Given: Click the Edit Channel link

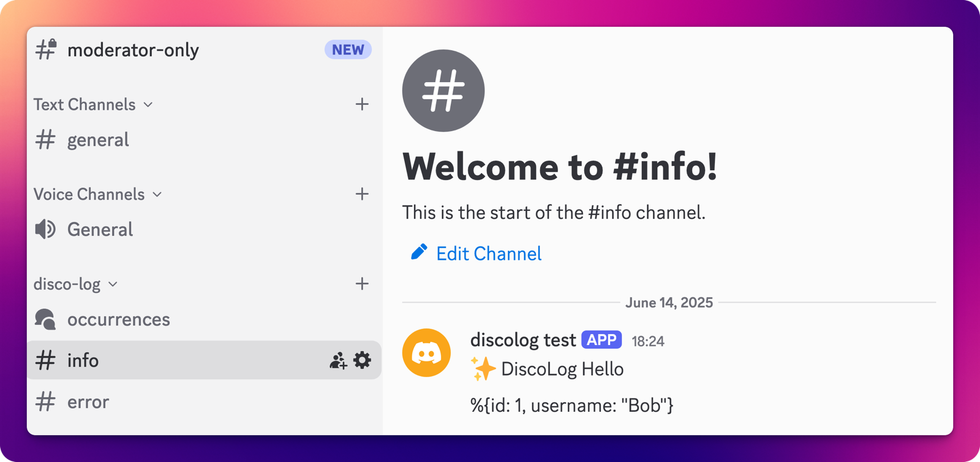Looking at the screenshot, I should 488,254.
